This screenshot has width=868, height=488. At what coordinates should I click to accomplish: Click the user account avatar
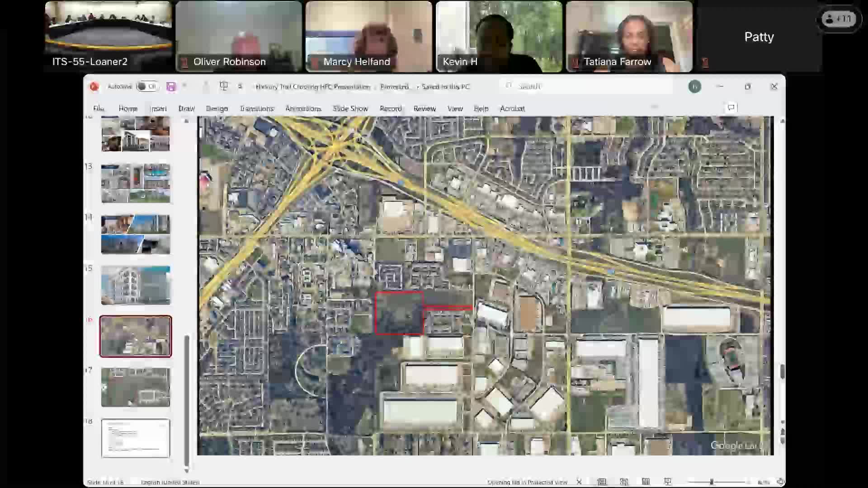tap(694, 86)
